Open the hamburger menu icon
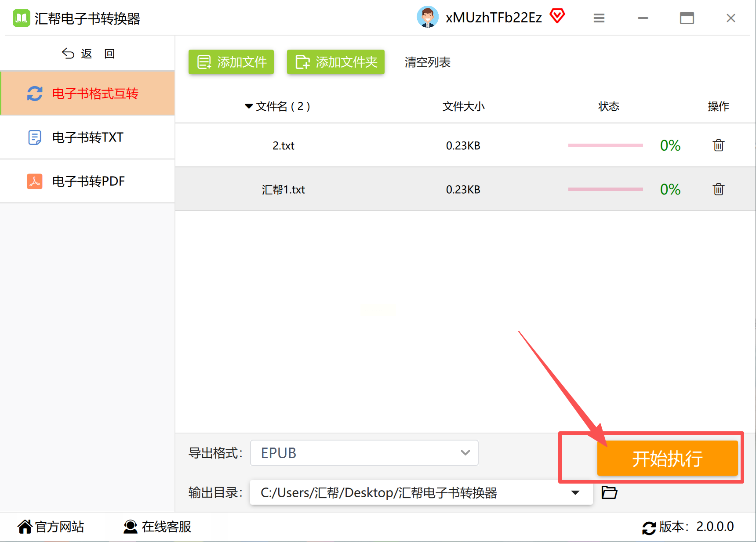Image resolution: width=756 pixels, height=542 pixels. point(599,18)
